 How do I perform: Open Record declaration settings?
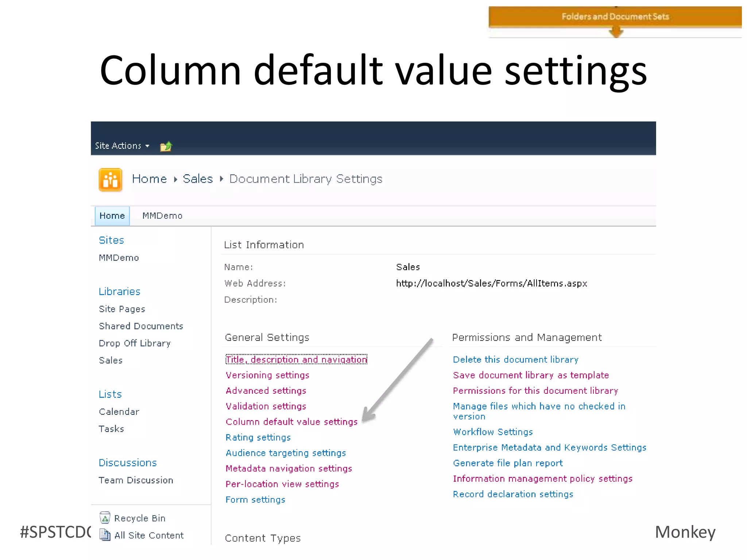coord(513,494)
